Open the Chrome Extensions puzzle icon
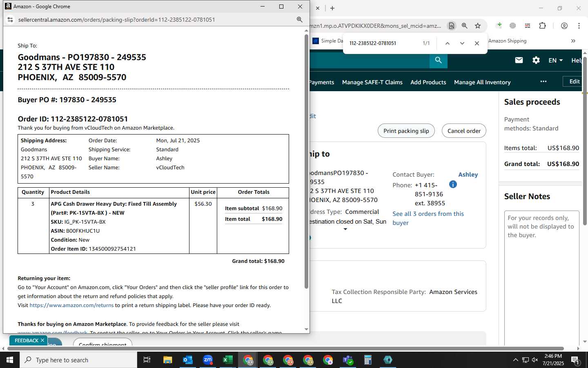This screenshot has height=368, width=588. pyautogui.click(x=542, y=26)
